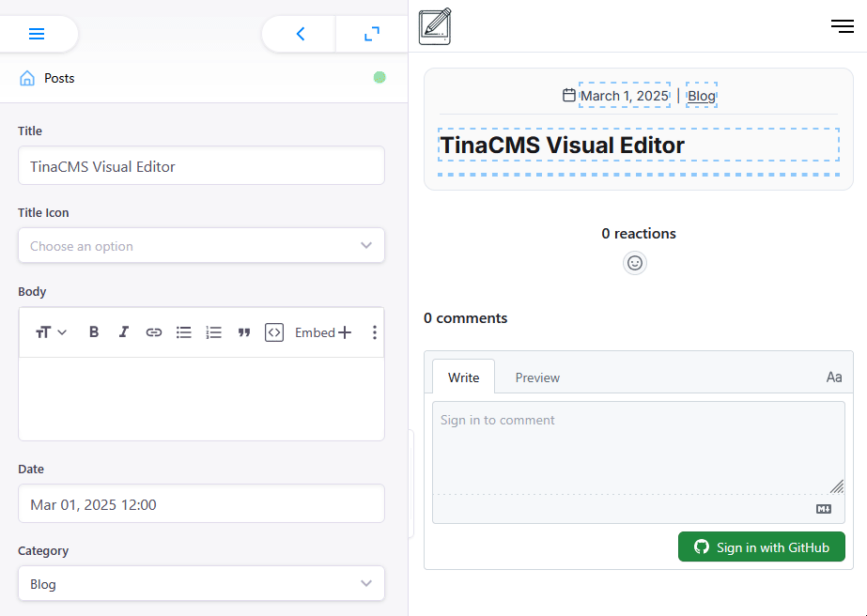This screenshot has height=616, width=867.
Task: Toggle bold formatting in Body toolbar
Action: (x=94, y=331)
